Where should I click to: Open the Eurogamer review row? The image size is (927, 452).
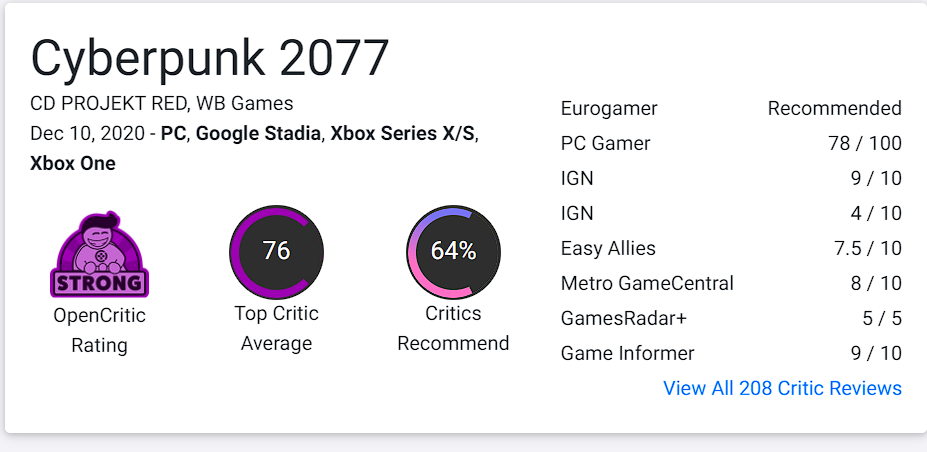pos(731,109)
